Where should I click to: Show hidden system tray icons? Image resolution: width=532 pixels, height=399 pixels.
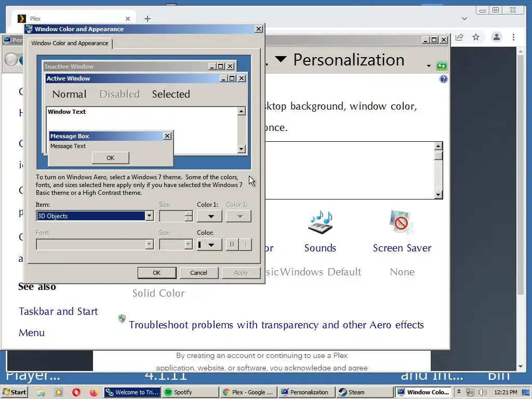[x=459, y=392]
